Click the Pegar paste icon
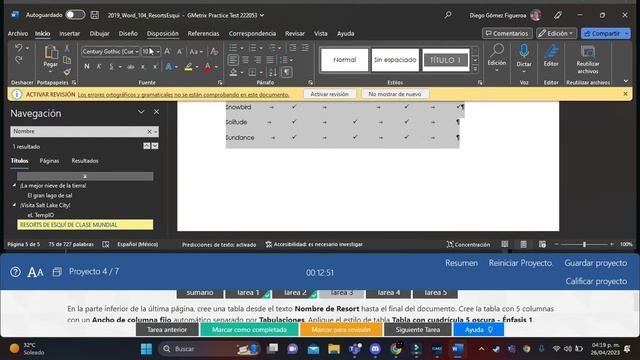640x360 pixels. [51, 52]
